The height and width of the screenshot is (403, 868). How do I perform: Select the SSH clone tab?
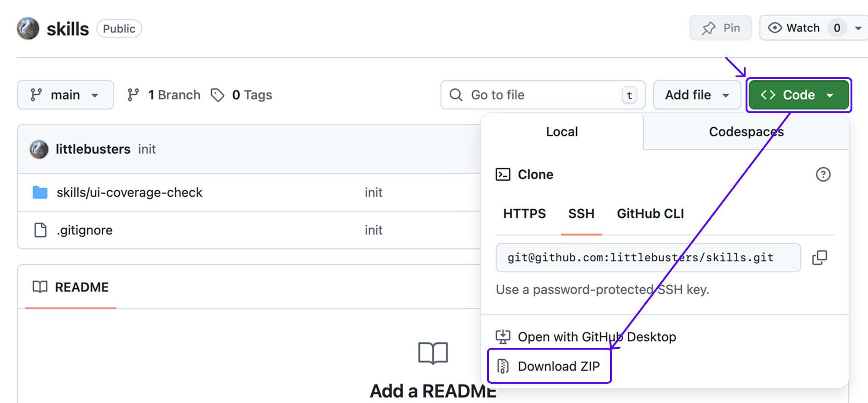[x=581, y=213]
